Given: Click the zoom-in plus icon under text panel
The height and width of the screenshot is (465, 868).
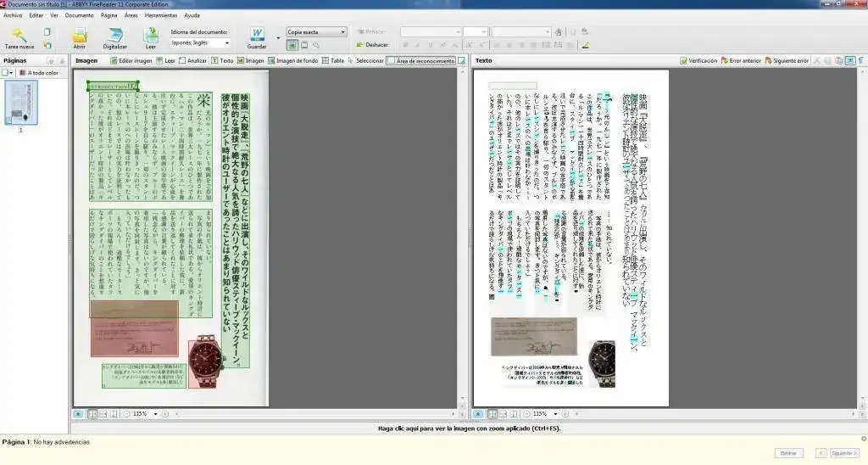Looking at the screenshot, I should point(565,414).
